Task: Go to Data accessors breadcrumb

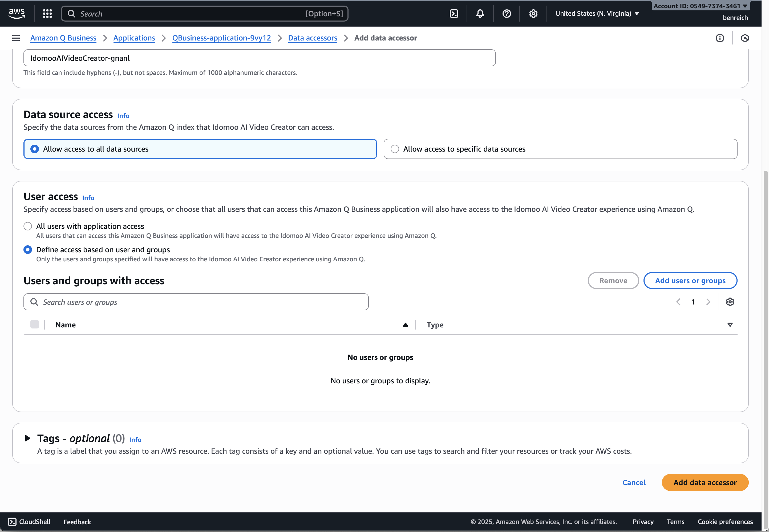Action: click(312, 38)
